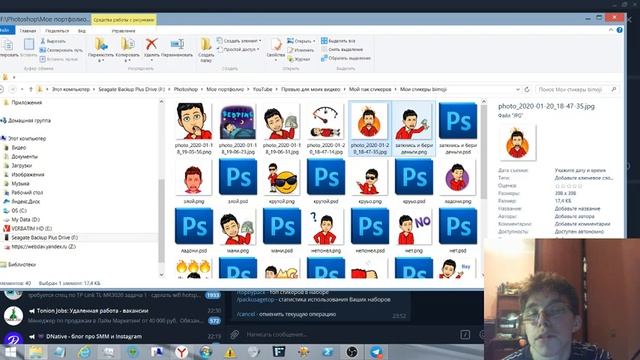Click Скопировать путь in the ribbon
The image size is (640, 360).
61,50
